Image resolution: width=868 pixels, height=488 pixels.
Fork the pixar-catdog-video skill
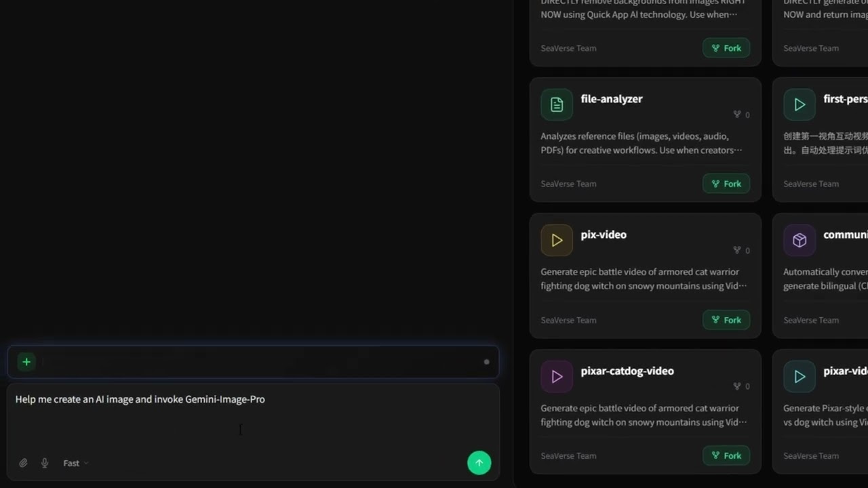[x=726, y=455]
